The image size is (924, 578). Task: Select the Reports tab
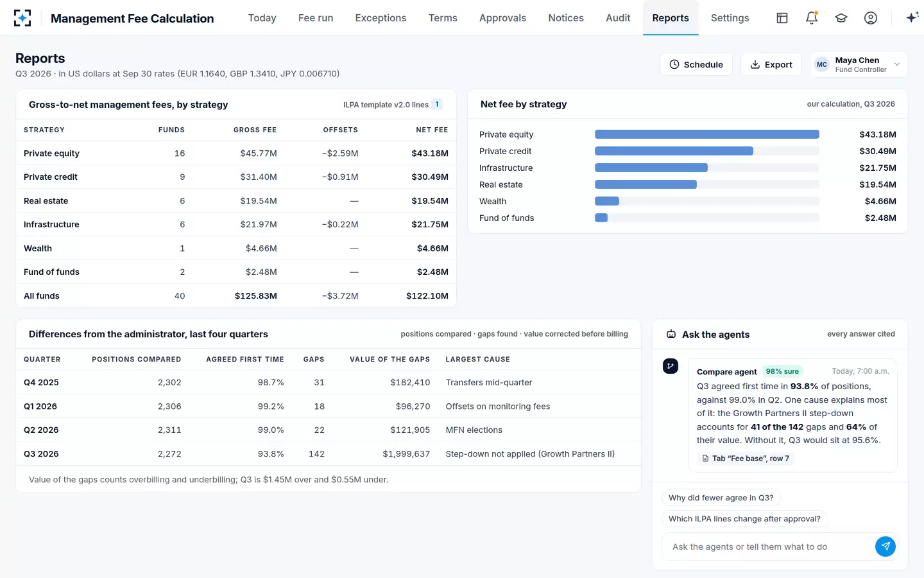(671, 18)
